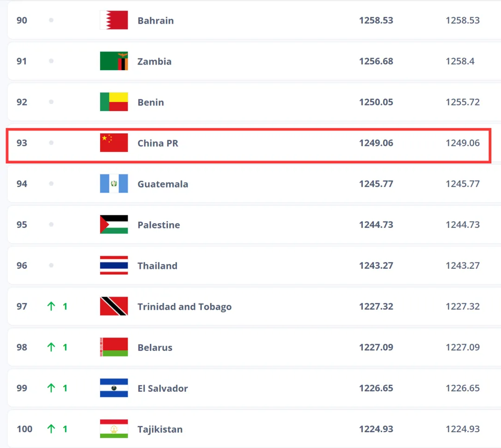This screenshot has height=448, width=501.
Task: Select the Tajikistan team name
Action: [160, 429]
